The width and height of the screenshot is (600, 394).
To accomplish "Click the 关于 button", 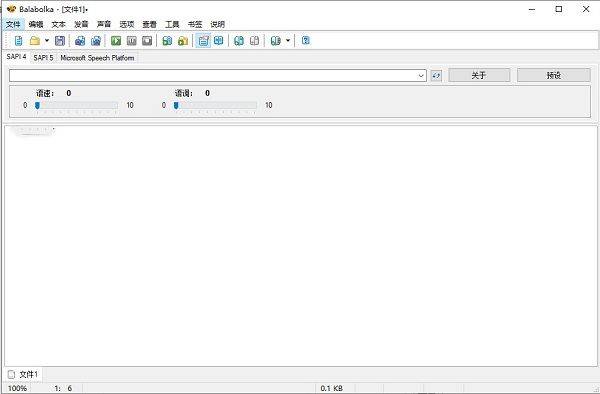I will (x=479, y=75).
